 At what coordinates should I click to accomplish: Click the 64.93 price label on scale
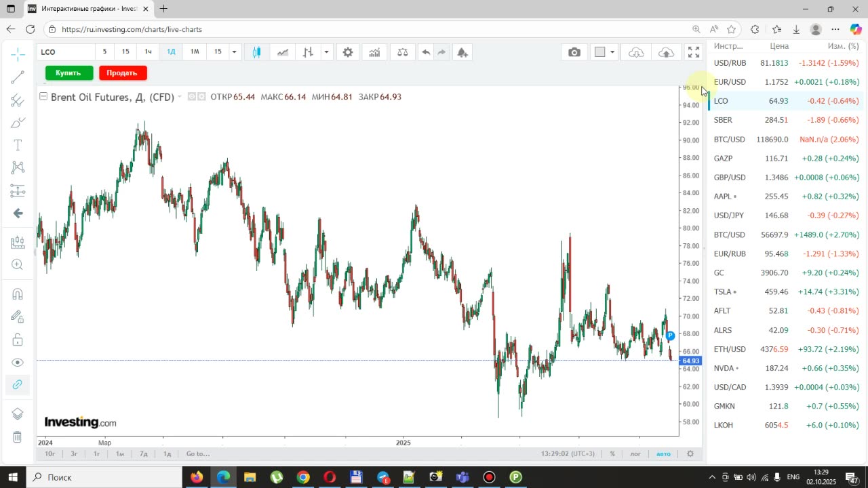(x=690, y=361)
